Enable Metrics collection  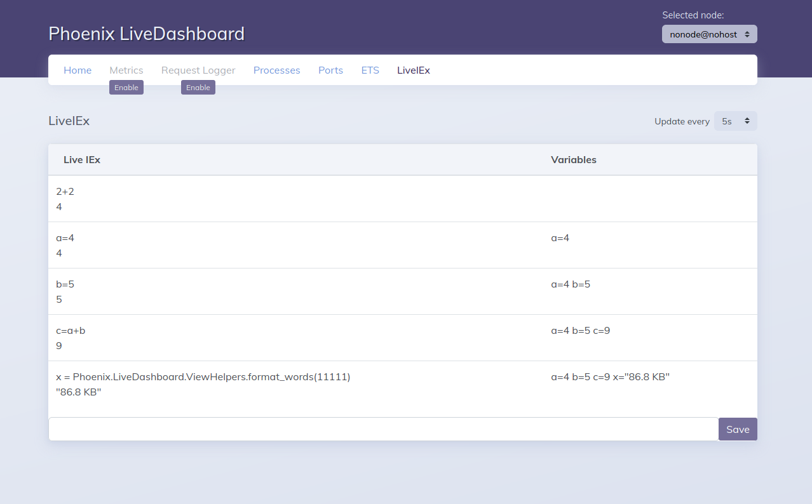pos(126,87)
